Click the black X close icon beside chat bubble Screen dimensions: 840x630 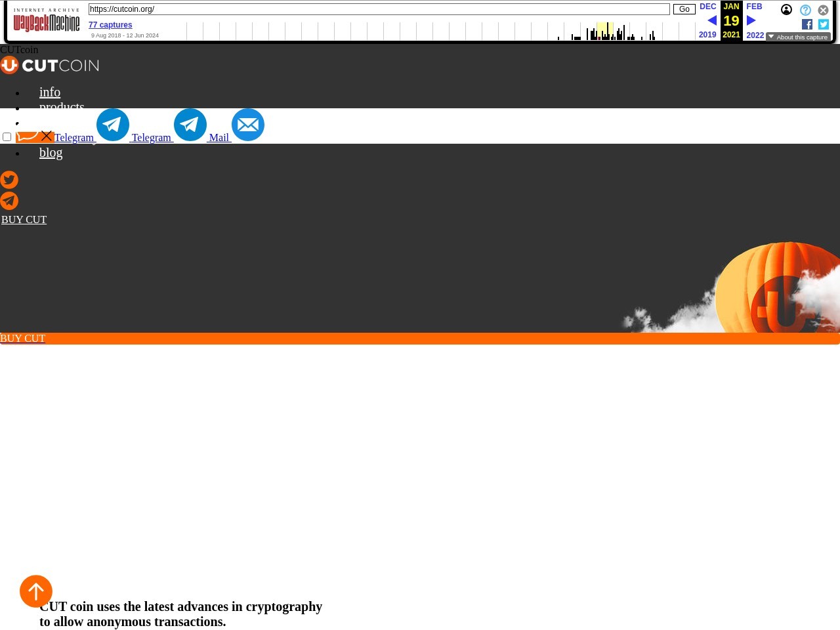tap(47, 136)
